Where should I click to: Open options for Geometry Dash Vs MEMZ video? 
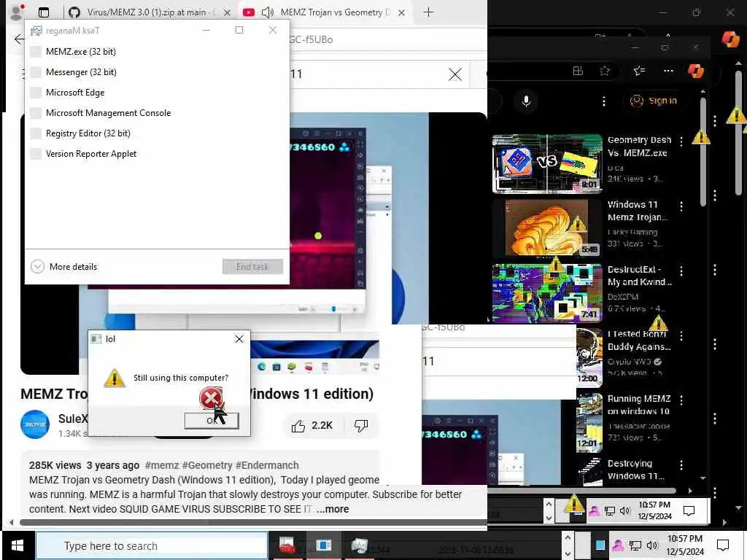point(681,141)
